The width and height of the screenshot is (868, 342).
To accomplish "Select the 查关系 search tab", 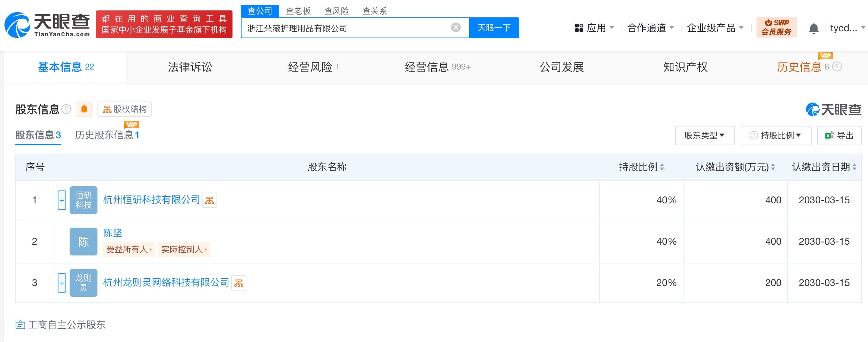I will (375, 11).
